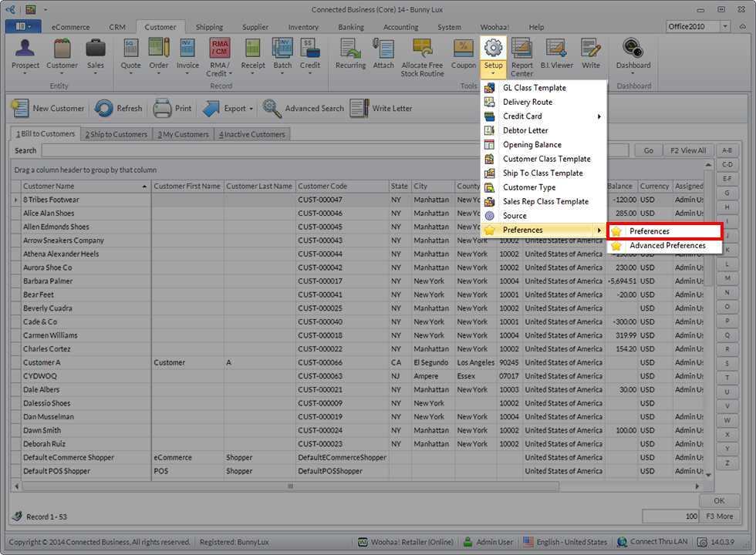Select Advanced Preferences menu entry
Viewport: 756px width, 555px height.
(667, 246)
